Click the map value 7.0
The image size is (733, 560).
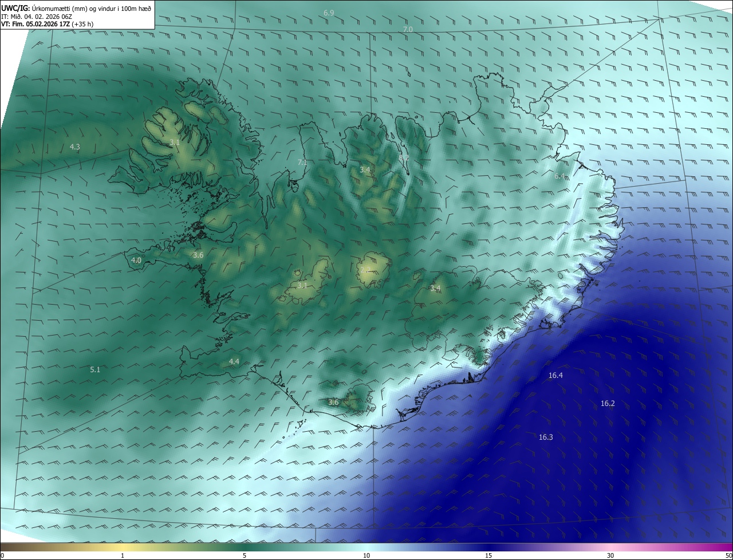(x=408, y=29)
